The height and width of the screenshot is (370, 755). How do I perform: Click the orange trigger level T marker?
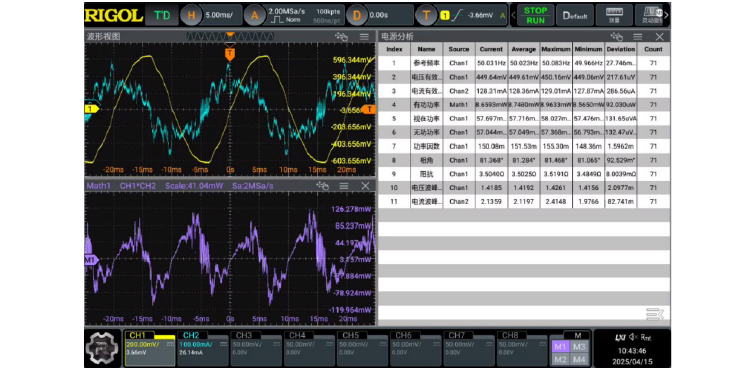tap(368, 109)
